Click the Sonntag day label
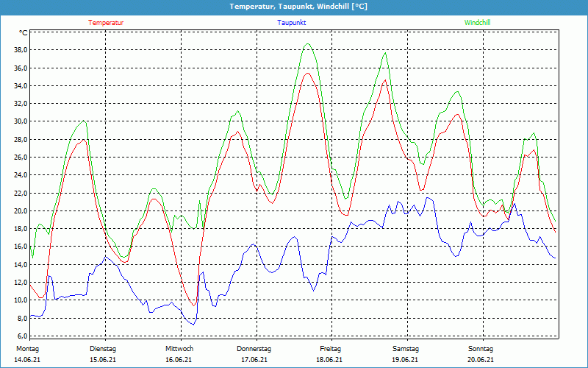The width and height of the screenshot is (588, 368). [x=481, y=349]
